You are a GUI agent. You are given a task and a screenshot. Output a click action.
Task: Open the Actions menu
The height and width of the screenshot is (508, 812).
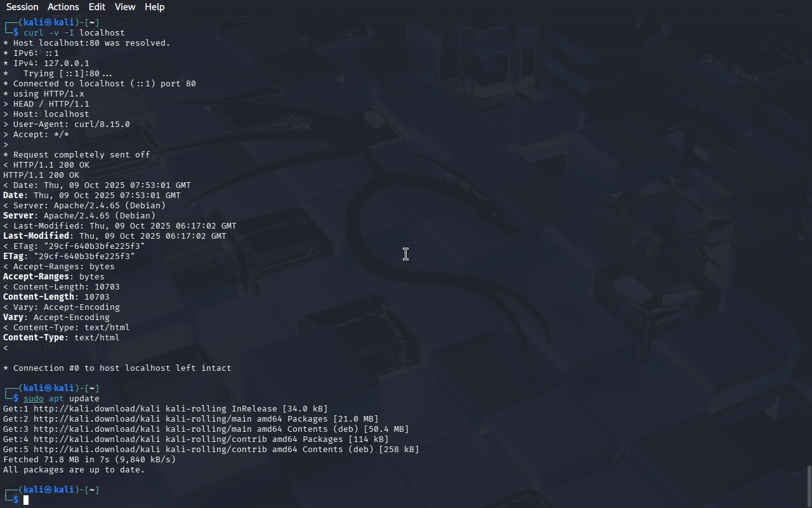(x=63, y=7)
